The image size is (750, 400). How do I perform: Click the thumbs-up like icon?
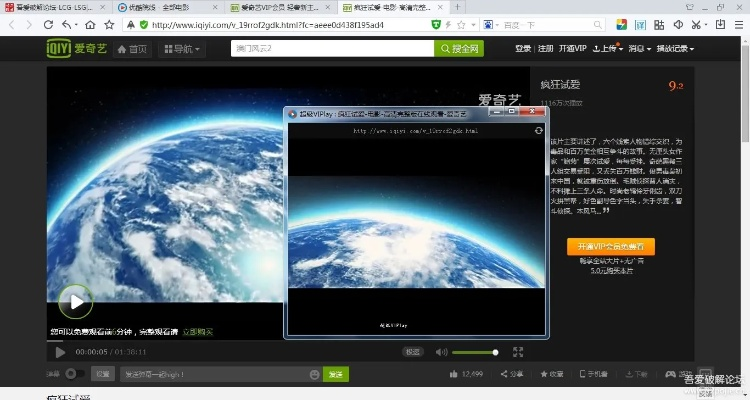click(453, 374)
